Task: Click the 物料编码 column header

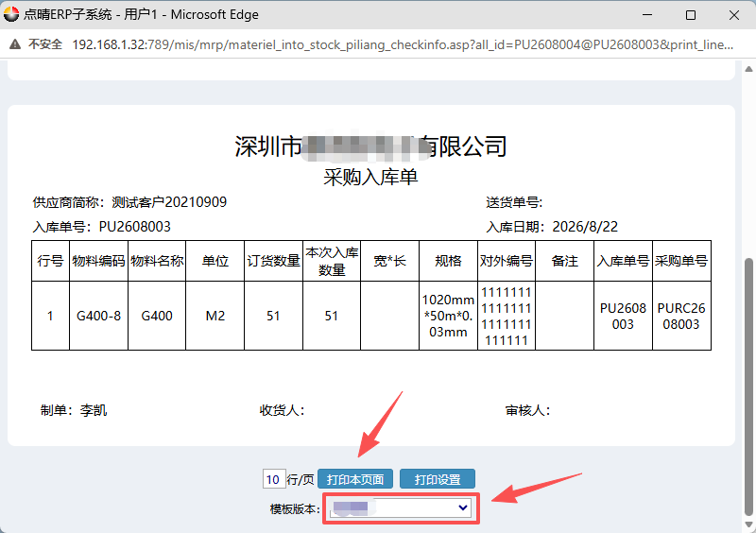Action: (99, 261)
